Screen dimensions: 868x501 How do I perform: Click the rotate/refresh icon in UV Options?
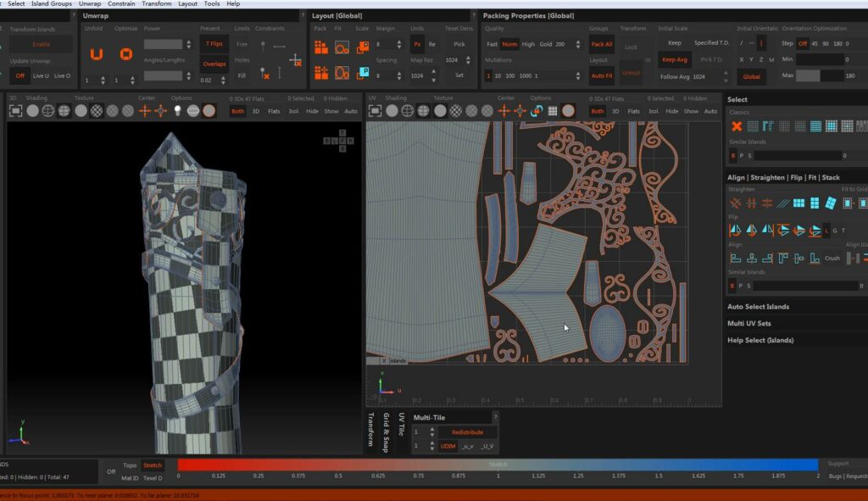tap(537, 111)
